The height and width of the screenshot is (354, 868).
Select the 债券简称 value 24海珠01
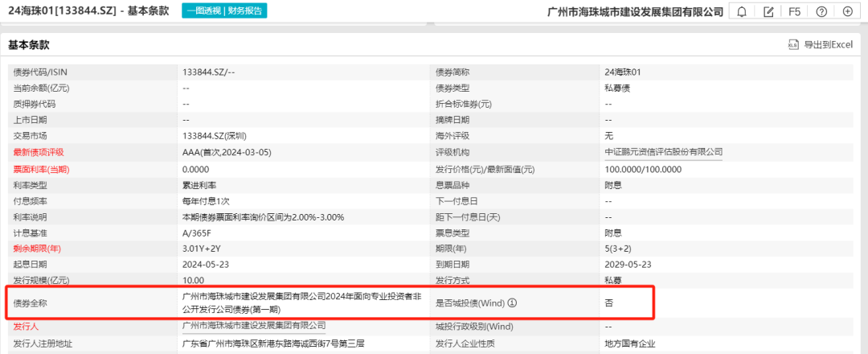click(x=623, y=72)
